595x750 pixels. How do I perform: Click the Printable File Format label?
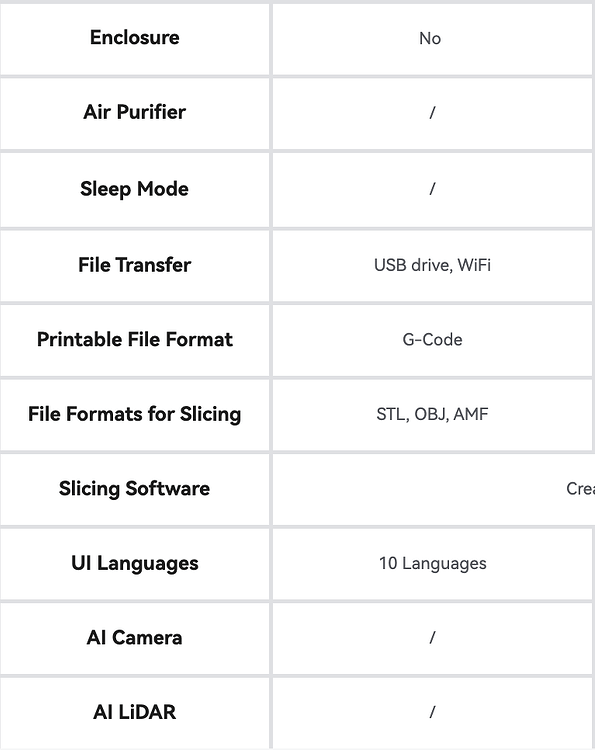click(x=134, y=340)
